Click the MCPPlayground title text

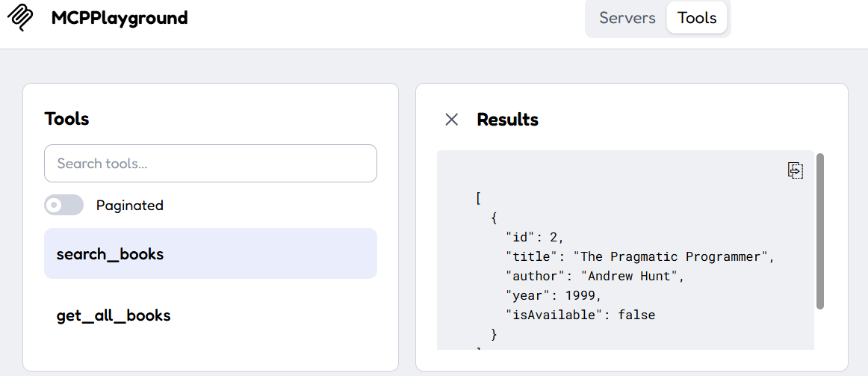[120, 18]
